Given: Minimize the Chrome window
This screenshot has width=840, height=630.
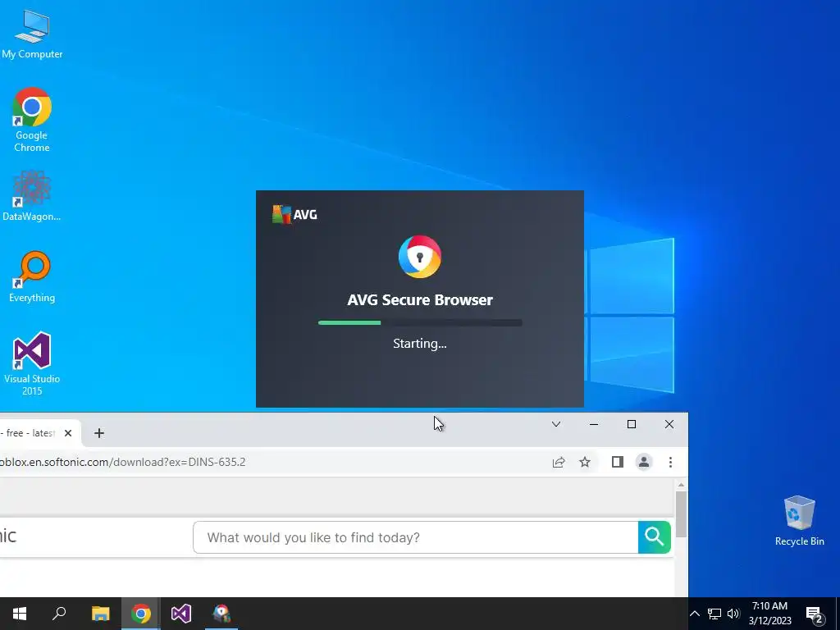Looking at the screenshot, I should pos(594,424).
